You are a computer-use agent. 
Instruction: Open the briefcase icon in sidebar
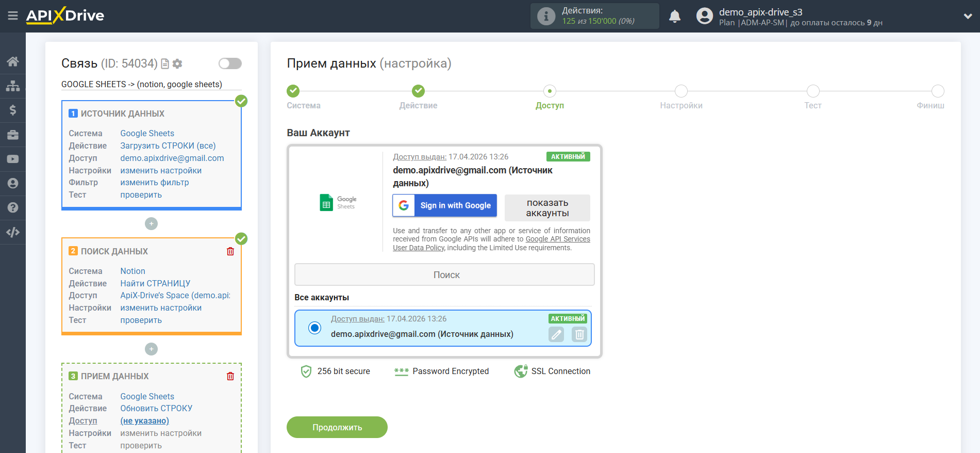tap(13, 135)
